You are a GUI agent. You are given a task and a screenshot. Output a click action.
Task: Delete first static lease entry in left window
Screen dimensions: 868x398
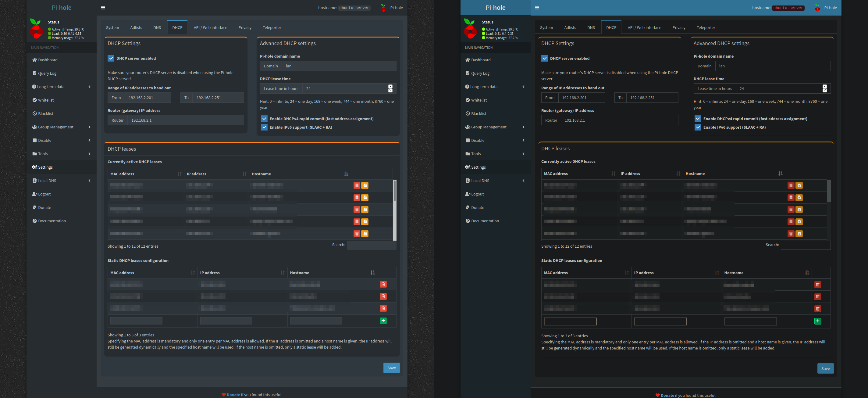(x=383, y=284)
